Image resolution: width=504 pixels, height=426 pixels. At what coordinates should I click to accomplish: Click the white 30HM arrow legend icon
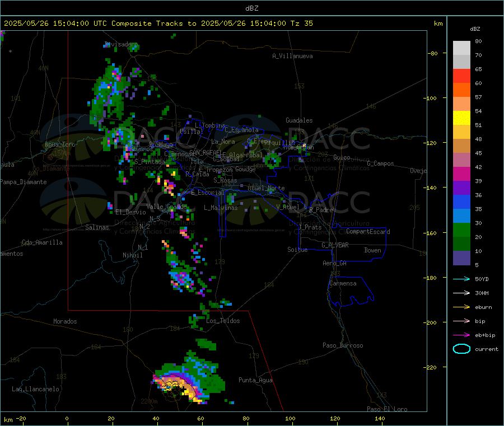click(461, 293)
